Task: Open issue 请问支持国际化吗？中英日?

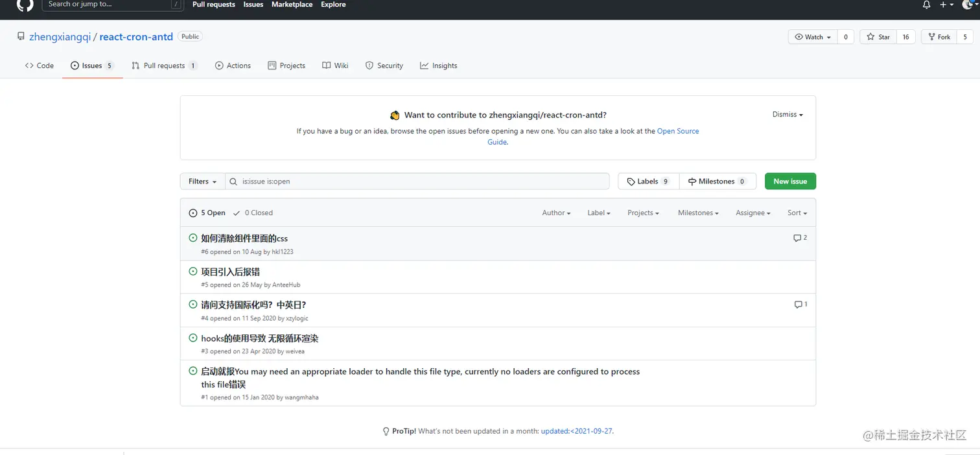Action: (253, 305)
